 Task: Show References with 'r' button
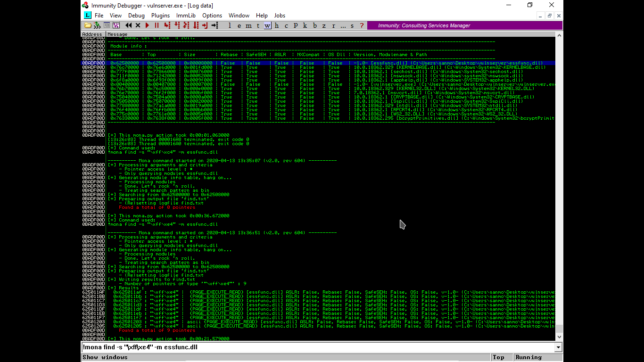(334, 25)
